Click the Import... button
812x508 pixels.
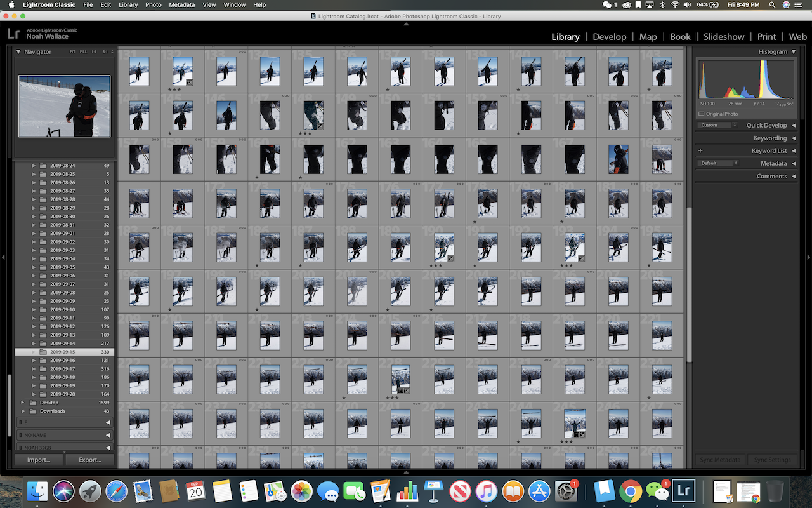tap(39, 460)
